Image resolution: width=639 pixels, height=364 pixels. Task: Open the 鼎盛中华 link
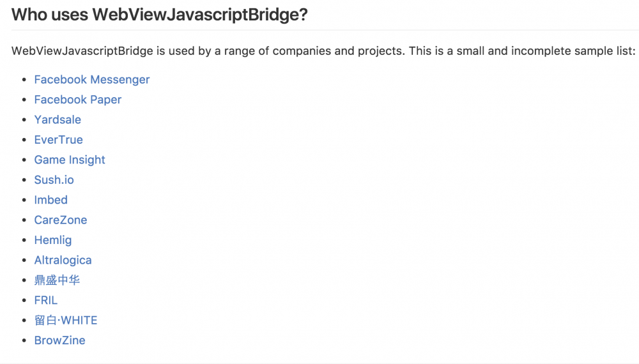(57, 280)
